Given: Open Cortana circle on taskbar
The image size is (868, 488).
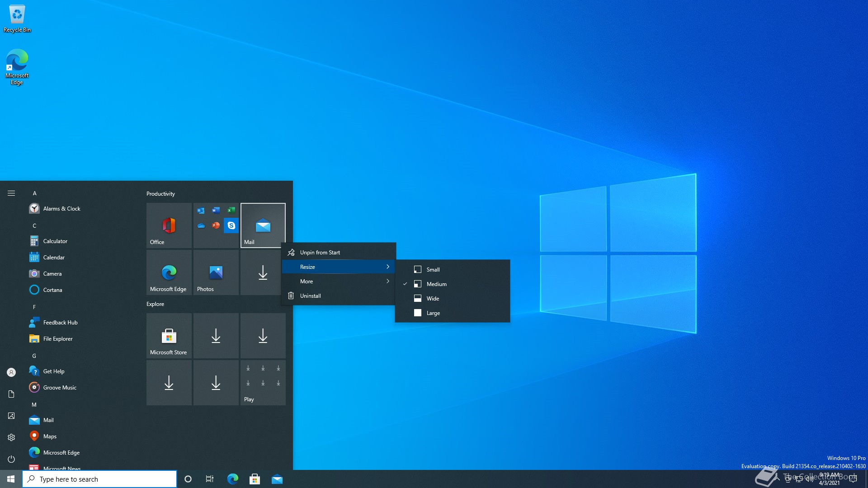Looking at the screenshot, I should click(188, 479).
